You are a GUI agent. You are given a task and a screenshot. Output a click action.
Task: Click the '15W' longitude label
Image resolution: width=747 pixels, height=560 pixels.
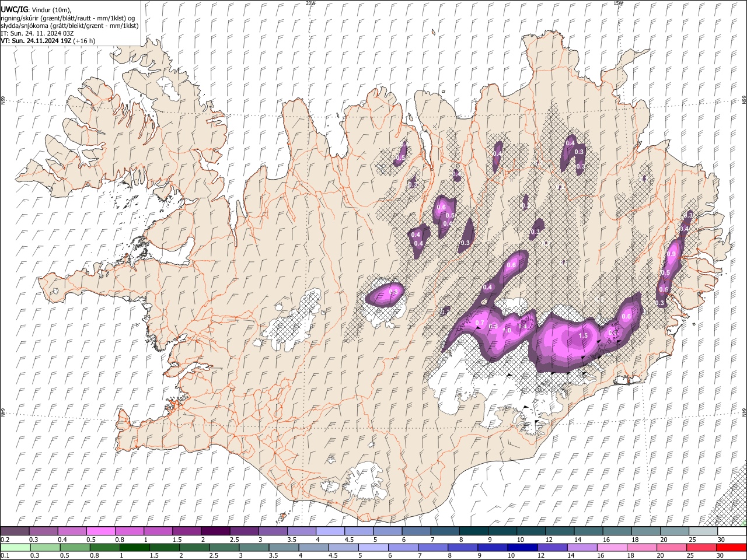pos(618,3)
